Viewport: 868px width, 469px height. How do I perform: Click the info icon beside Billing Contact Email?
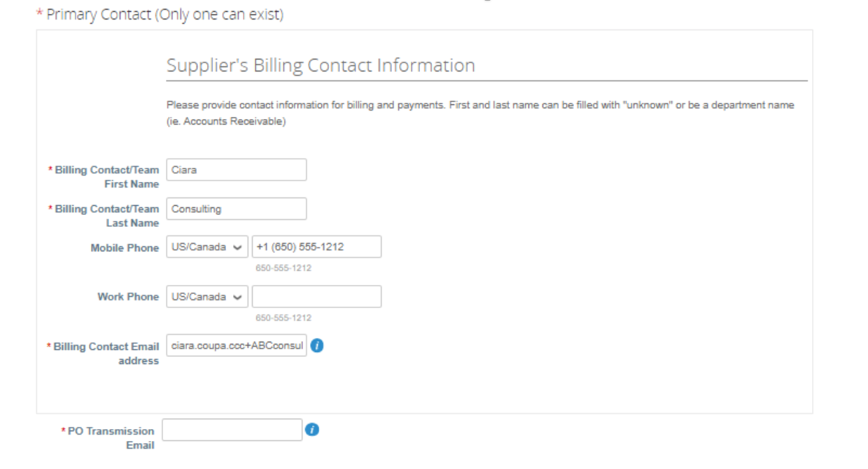317,346
